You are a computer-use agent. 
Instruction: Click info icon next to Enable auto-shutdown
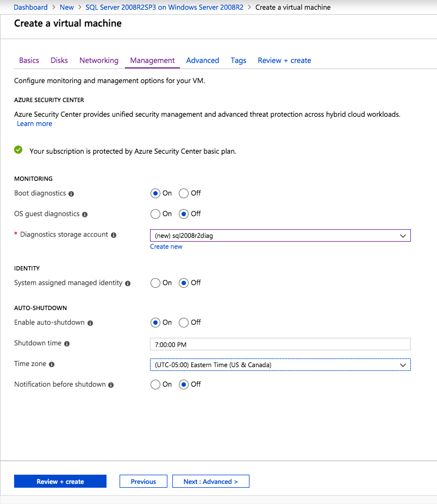[90, 323]
